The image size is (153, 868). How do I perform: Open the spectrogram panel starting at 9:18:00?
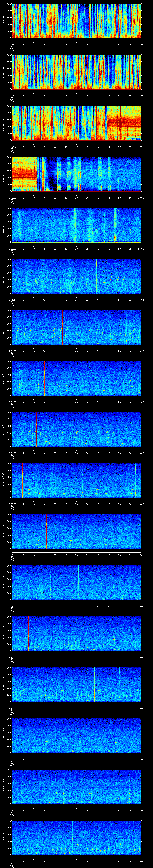click(77, 123)
